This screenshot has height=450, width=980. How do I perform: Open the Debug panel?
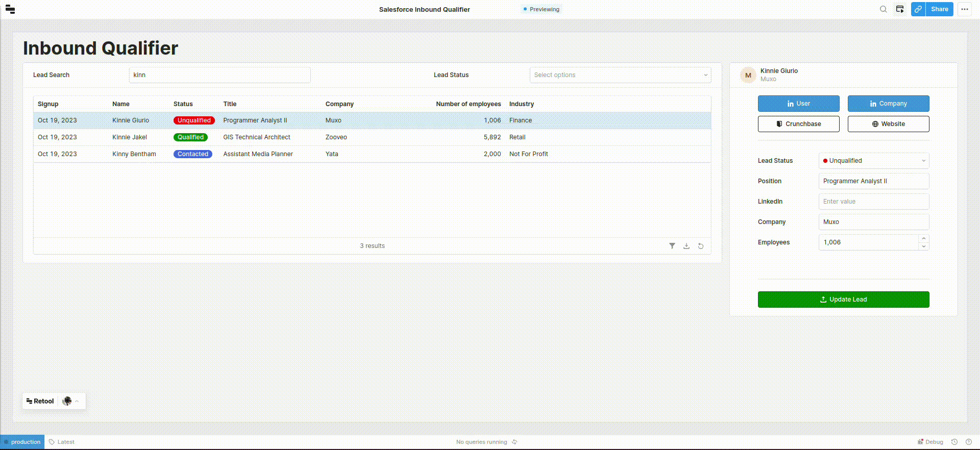coord(930,442)
